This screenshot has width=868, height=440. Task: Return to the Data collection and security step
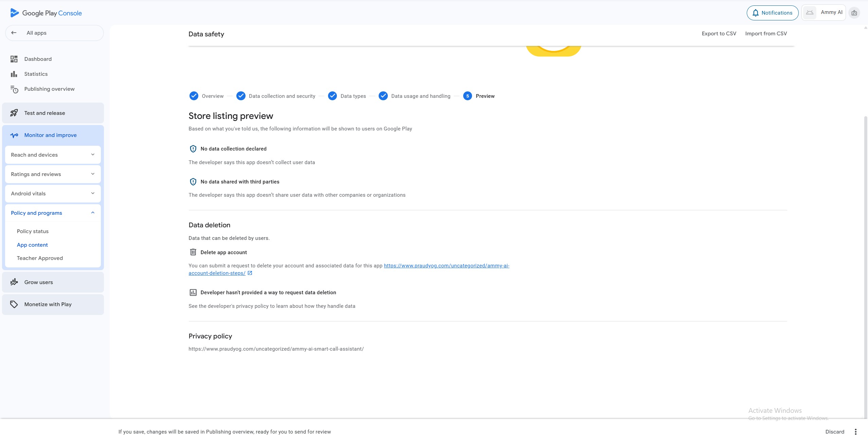click(x=276, y=96)
